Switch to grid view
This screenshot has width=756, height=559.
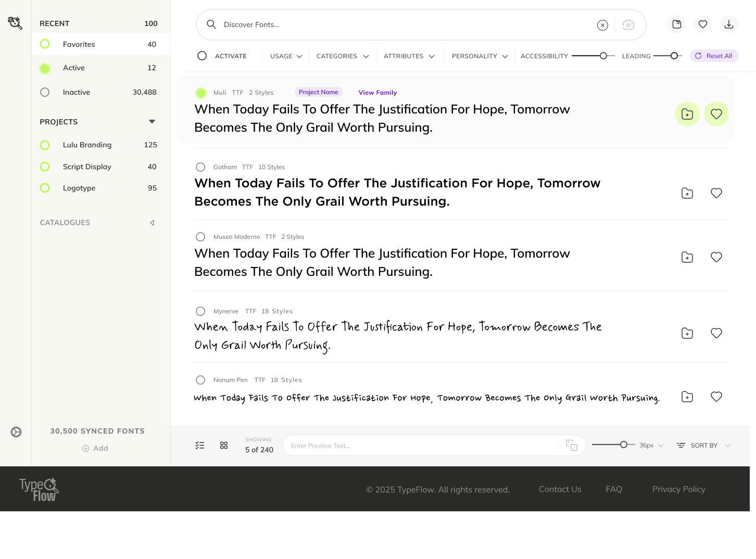(x=224, y=446)
